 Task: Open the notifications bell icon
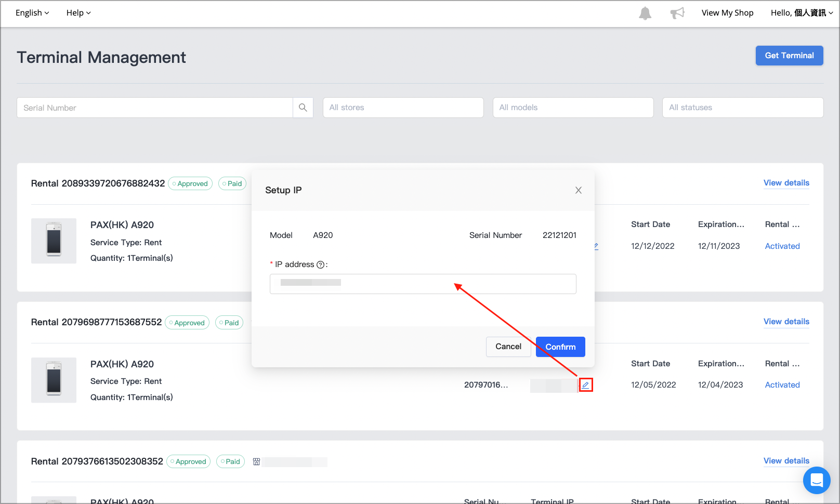pos(645,13)
